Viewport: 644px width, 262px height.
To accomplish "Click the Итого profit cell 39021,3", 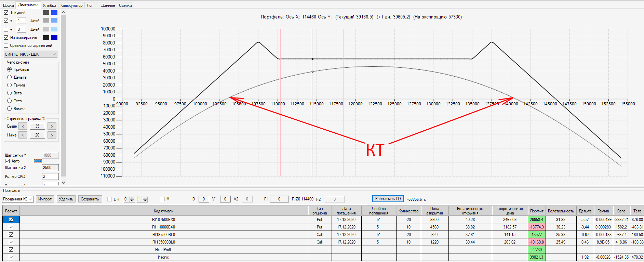I will point(537,257).
